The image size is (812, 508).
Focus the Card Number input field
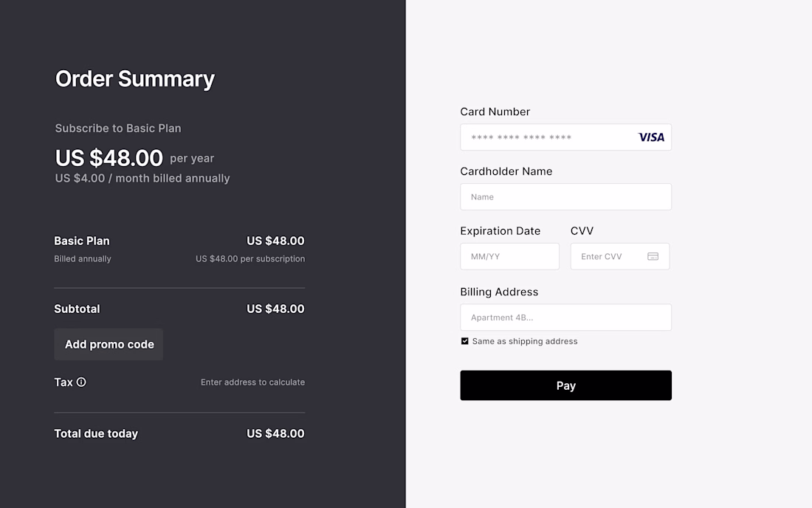pos(546,137)
